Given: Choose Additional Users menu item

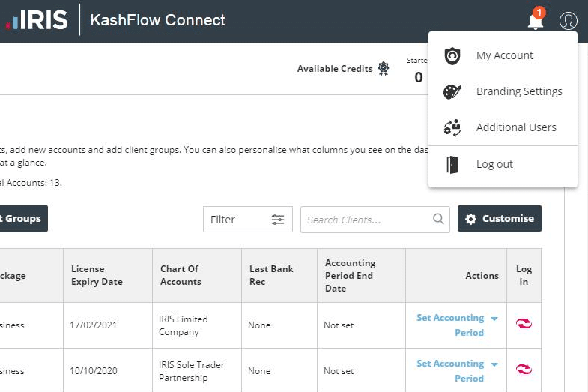Looking at the screenshot, I should (516, 127).
